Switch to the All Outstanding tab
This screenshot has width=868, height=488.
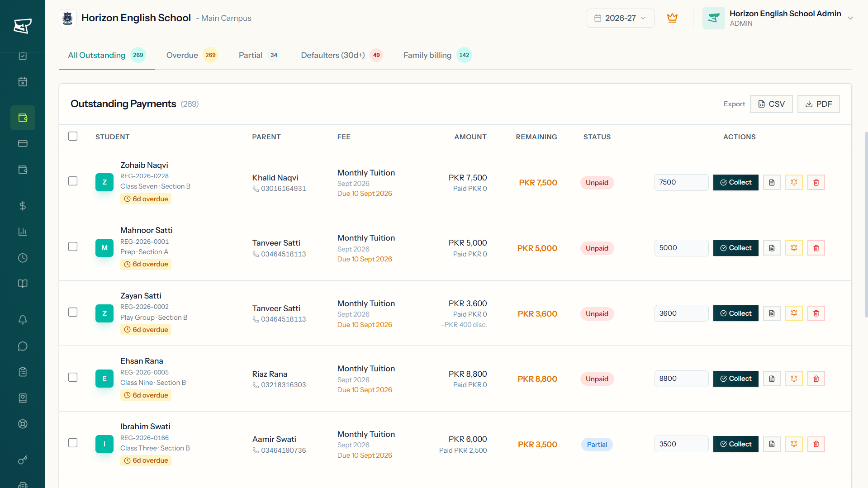pos(107,55)
